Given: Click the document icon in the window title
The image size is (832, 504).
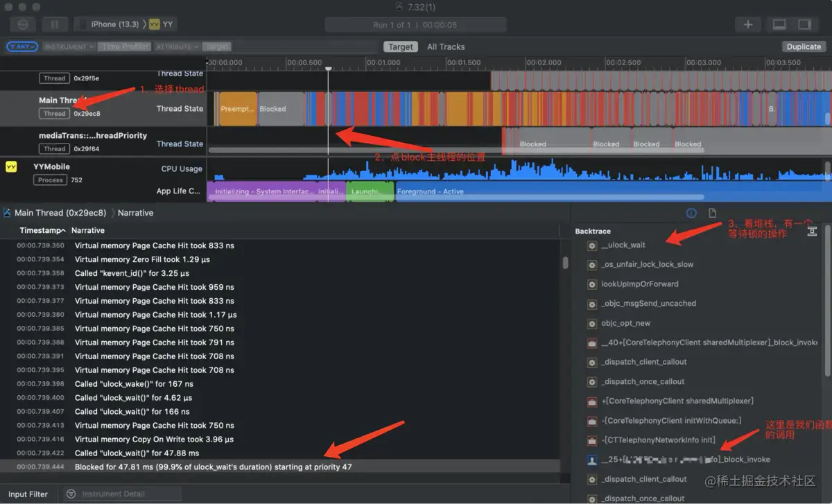Looking at the screenshot, I should point(398,6).
